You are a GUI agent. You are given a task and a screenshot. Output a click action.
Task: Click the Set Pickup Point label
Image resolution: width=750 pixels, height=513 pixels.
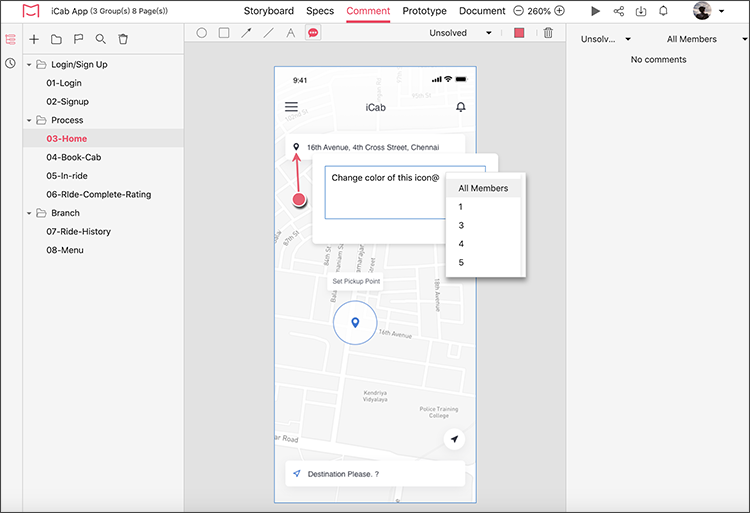point(356,281)
